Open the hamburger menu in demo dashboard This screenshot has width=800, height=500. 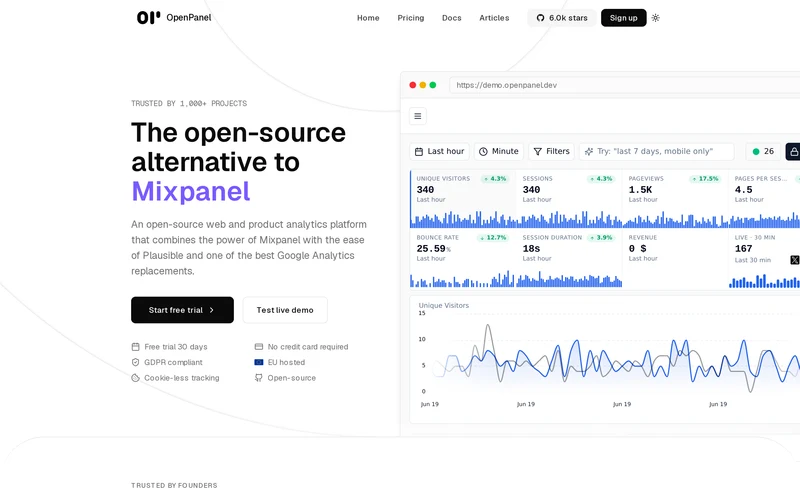point(417,116)
